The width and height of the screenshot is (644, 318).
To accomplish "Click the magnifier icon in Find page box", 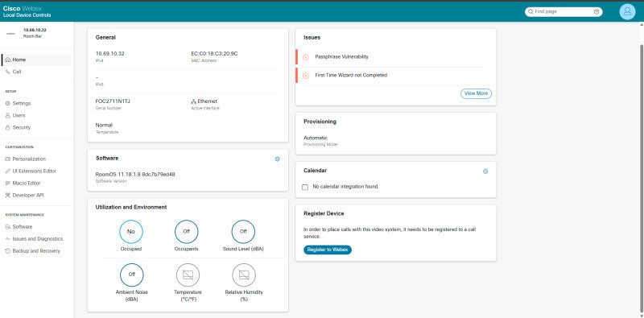I will click(530, 12).
